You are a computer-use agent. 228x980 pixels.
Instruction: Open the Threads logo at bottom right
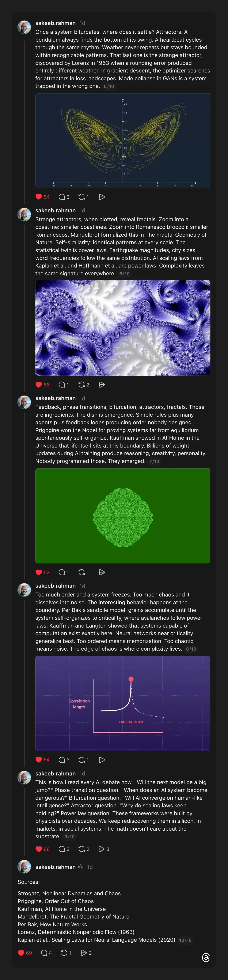point(206,958)
